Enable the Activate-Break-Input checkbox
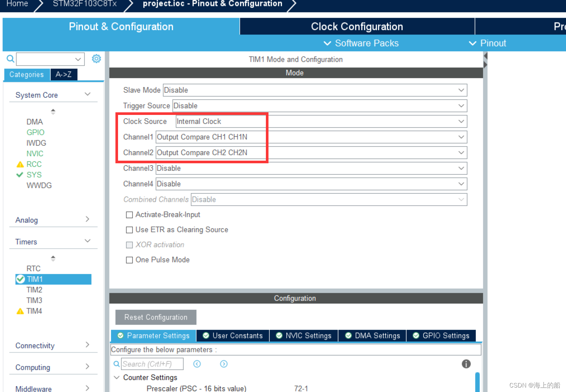Image resolution: width=566 pixels, height=392 pixels. tap(129, 215)
